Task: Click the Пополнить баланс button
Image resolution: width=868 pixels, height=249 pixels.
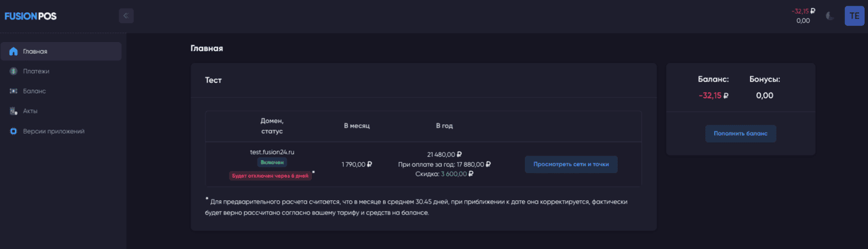Action: point(741,134)
